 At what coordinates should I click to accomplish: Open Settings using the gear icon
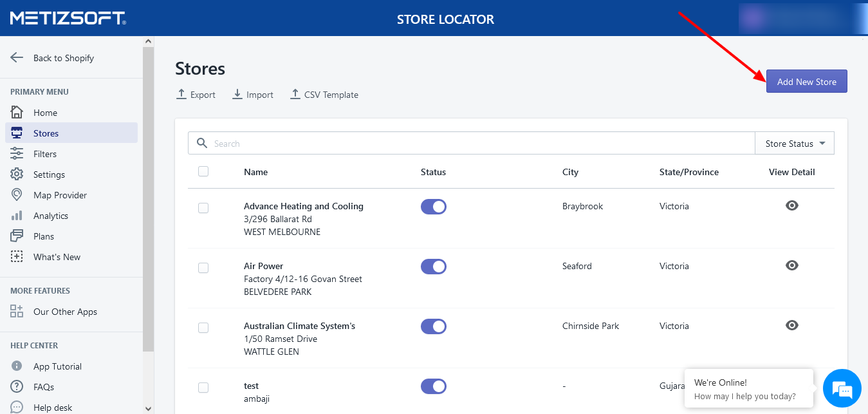(x=17, y=174)
